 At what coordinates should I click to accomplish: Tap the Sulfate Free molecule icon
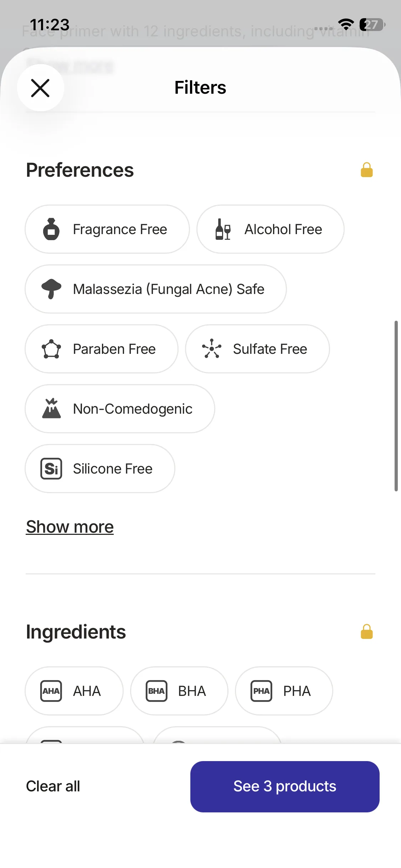pyautogui.click(x=212, y=348)
